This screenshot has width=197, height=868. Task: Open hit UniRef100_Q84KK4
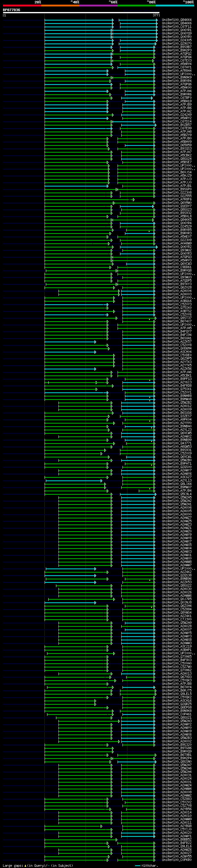coord(177,20)
